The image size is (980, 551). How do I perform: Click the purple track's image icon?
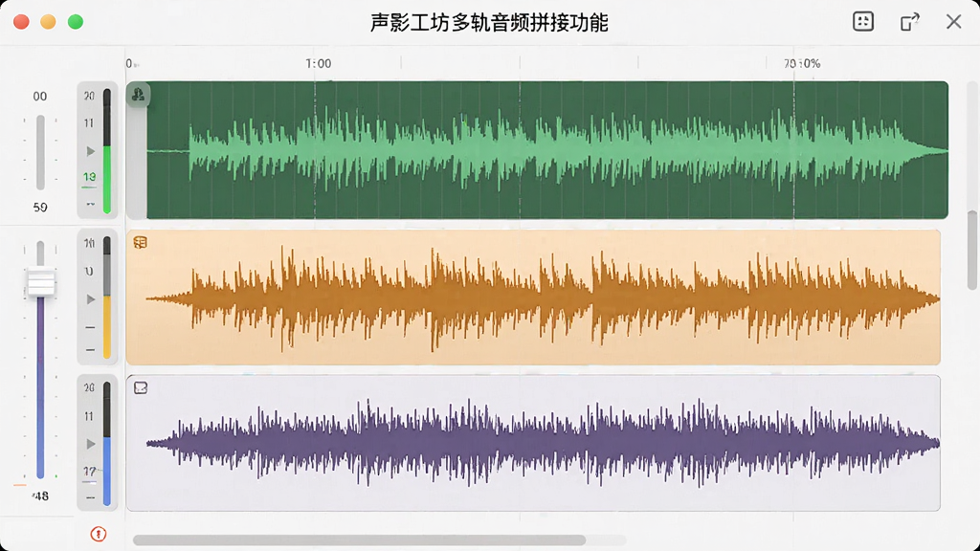click(x=141, y=388)
